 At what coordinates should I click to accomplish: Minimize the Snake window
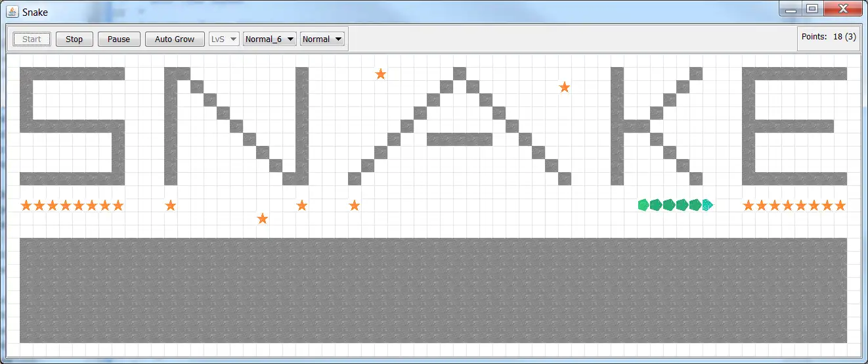(791, 9)
